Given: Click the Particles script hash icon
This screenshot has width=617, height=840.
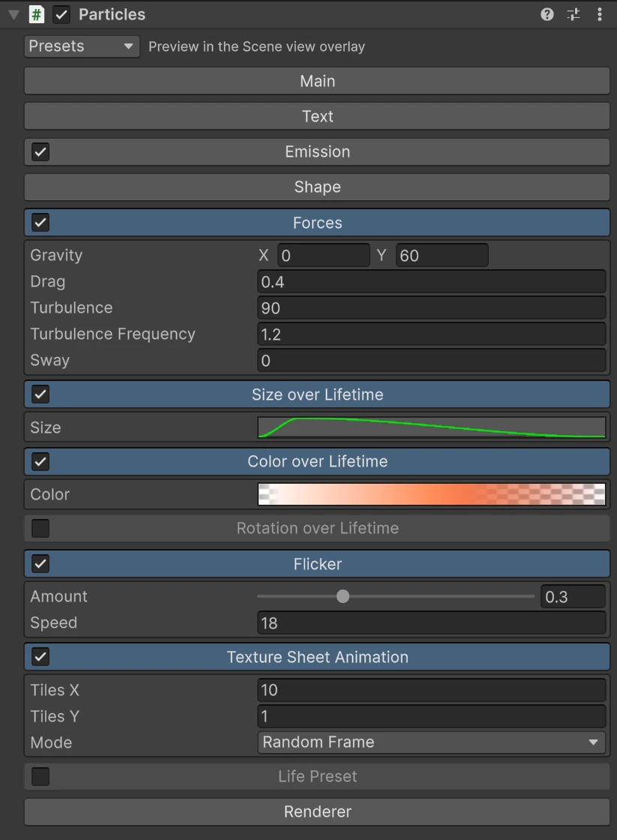Looking at the screenshot, I should [36, 14].
